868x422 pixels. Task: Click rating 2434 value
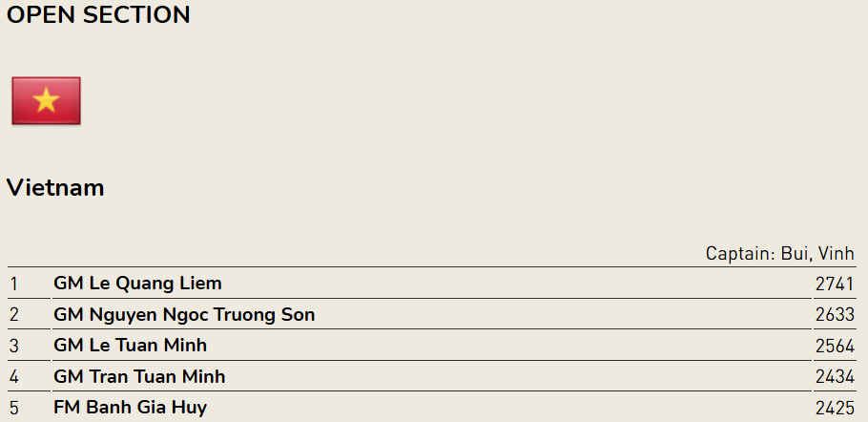click(x=835, y=376)
